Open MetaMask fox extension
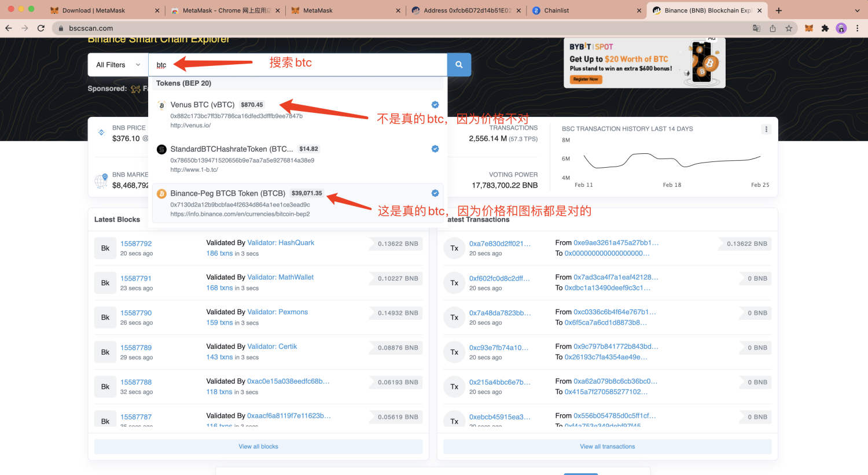The height and width of the screenshot is (475, 868). [809, 28]
